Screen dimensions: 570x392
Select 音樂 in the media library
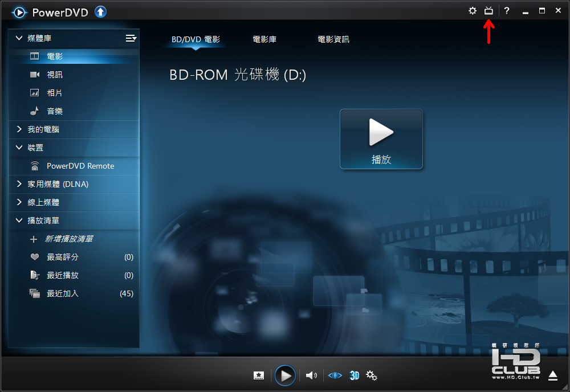74,111
